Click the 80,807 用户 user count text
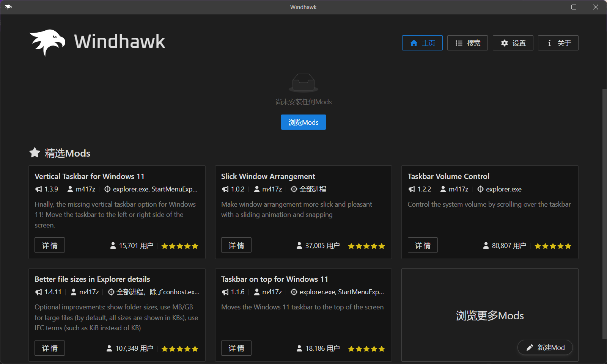Viewport: 607px width, 364px height. coord(509,246)
